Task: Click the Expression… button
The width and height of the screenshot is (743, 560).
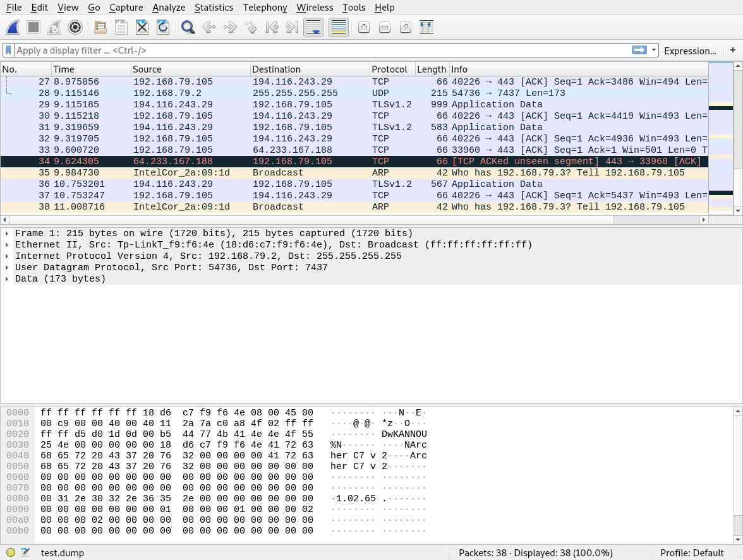Action: [x=690, y=51]
